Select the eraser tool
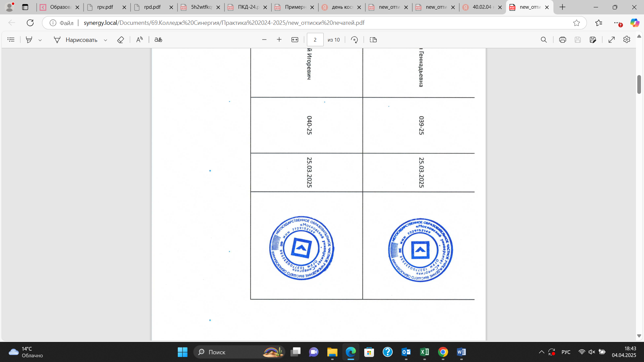The height and width of the screenshot is (362, 644). pyautogui.click(x=120, y=40)
